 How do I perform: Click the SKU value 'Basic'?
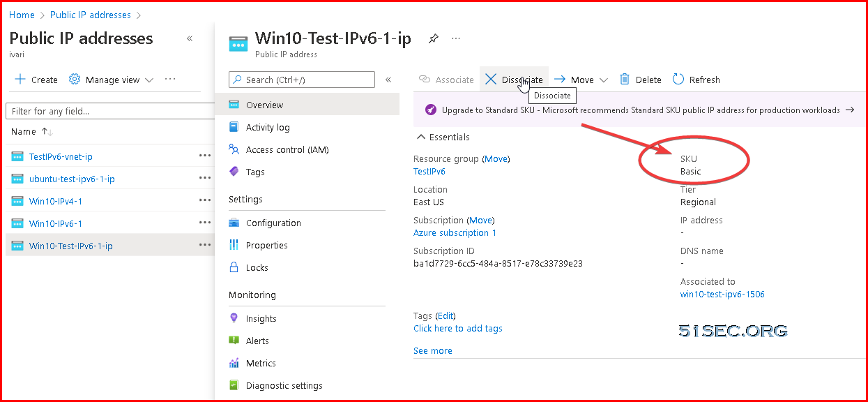[691, 171]
